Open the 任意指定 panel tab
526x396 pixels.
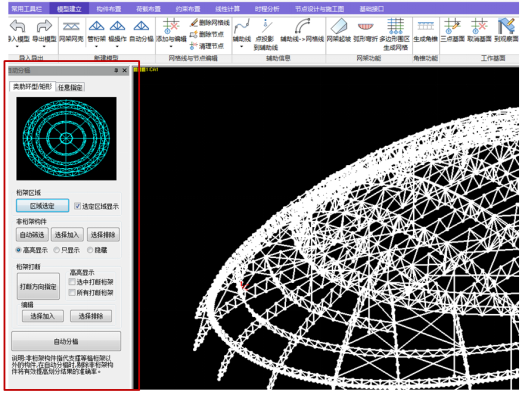click(70, 87)
